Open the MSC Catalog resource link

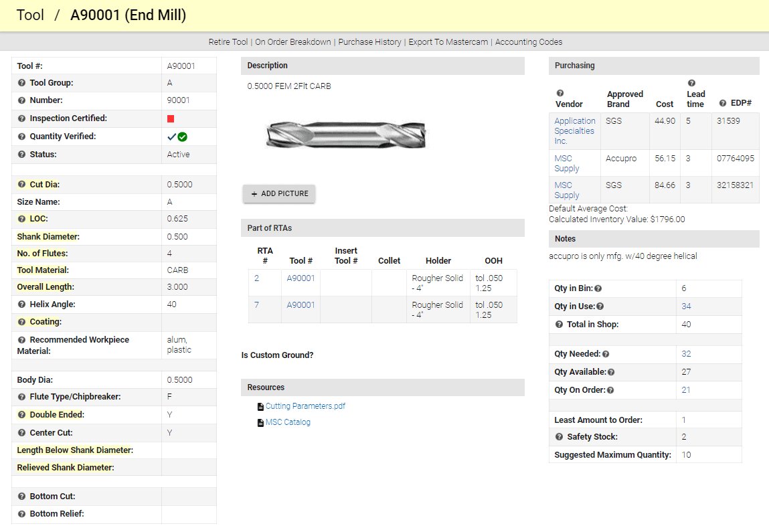(288, 422)
